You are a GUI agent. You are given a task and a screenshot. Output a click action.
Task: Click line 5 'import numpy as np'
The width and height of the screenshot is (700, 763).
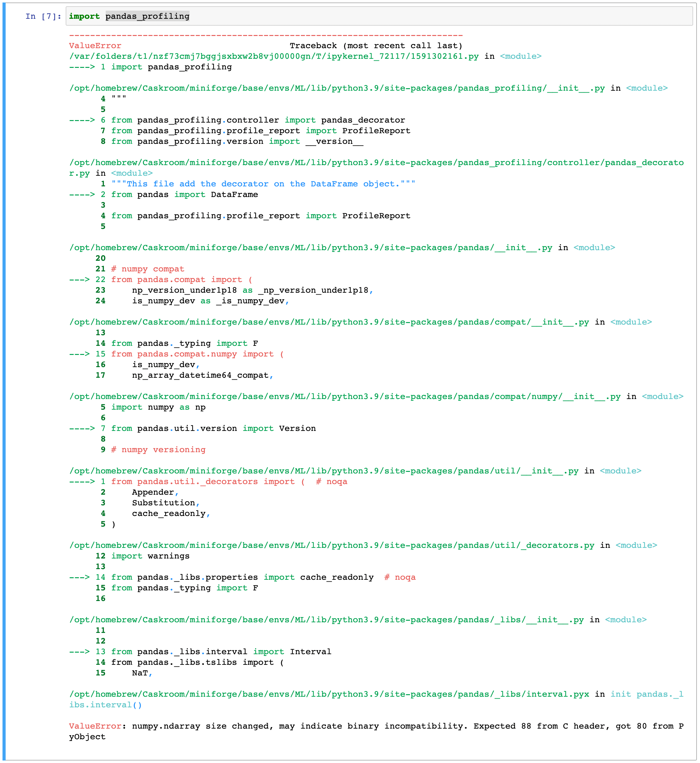tap(158, 407)
